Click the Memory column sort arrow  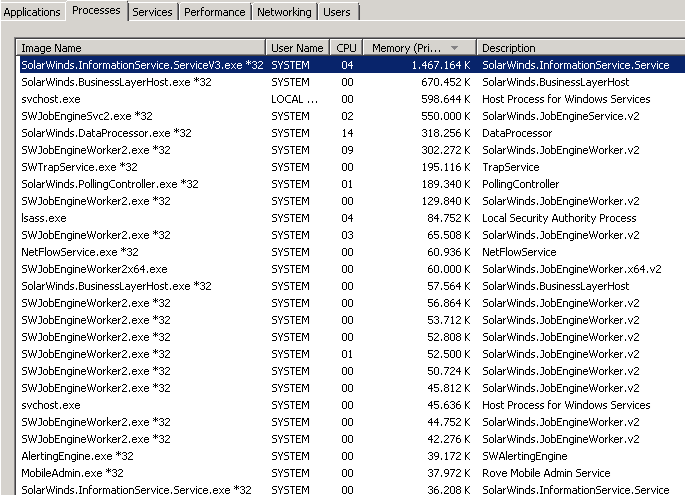[x=454, y=48]
